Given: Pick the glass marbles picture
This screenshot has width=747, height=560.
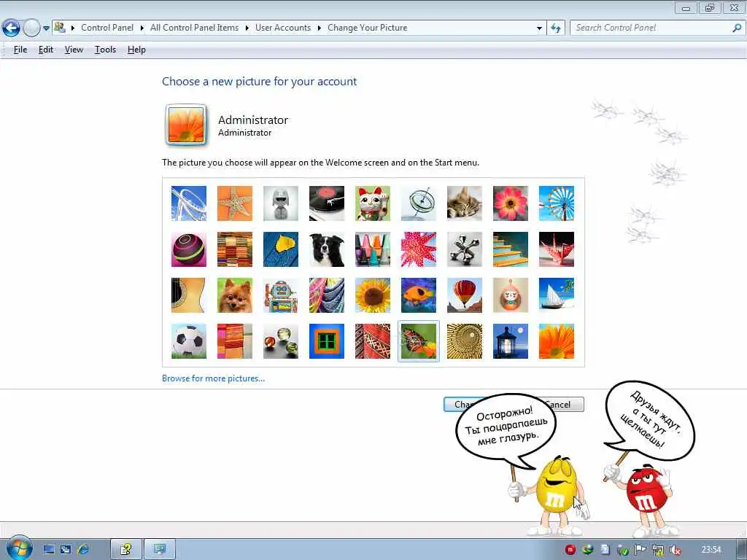Looking at the screenshot, I should 281,341.
